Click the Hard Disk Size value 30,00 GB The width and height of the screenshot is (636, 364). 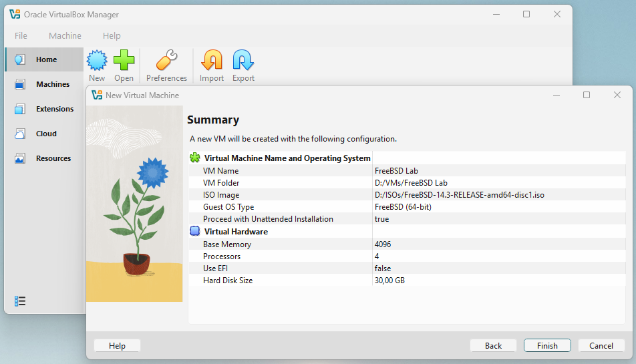389,281
